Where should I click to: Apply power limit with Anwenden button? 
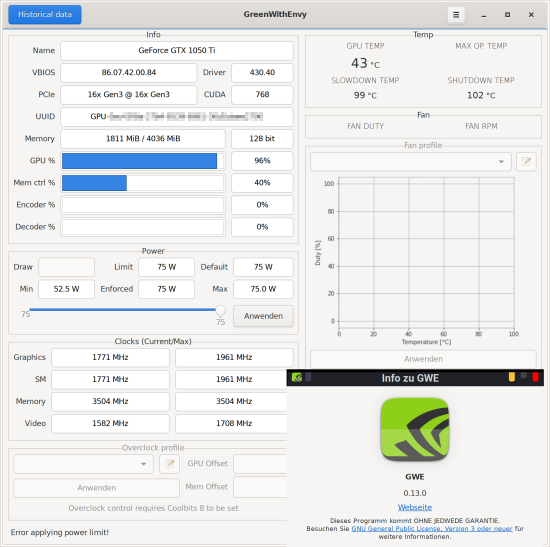click(x=263, y=316)
